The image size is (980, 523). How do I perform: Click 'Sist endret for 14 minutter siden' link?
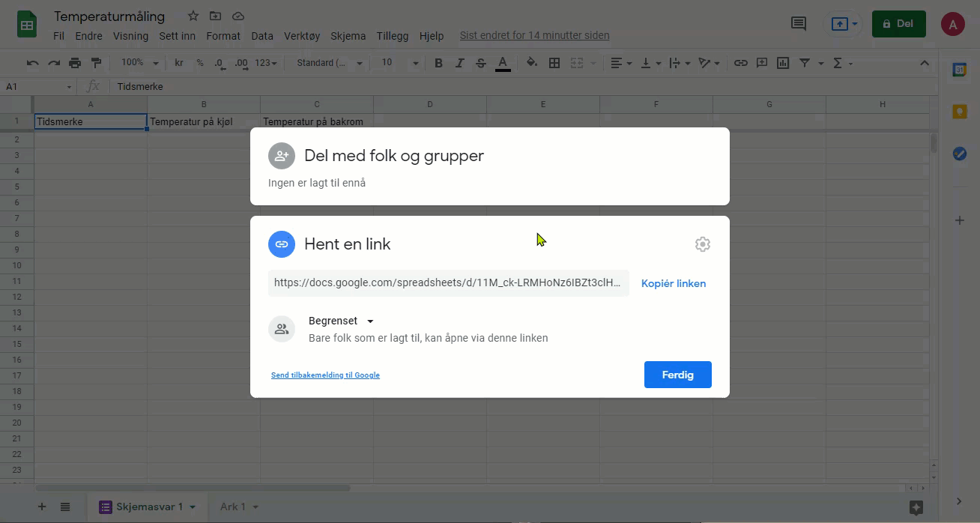tap(534, 35)
